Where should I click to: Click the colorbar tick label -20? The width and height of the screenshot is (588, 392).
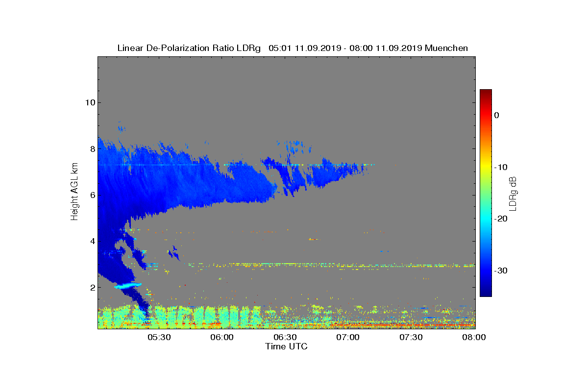pos(500,219)
